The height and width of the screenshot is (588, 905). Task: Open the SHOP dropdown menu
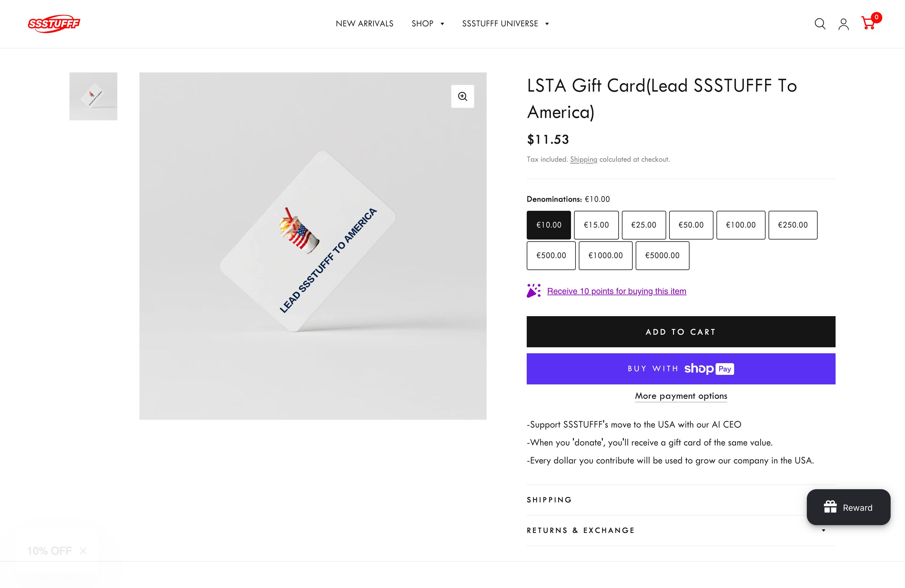(x=427, y=24)
